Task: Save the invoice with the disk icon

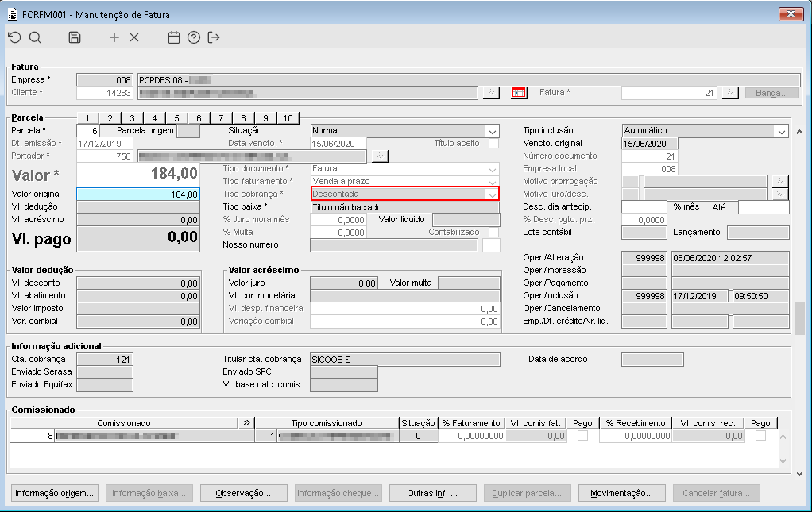Action: click(x=75, y=37)
